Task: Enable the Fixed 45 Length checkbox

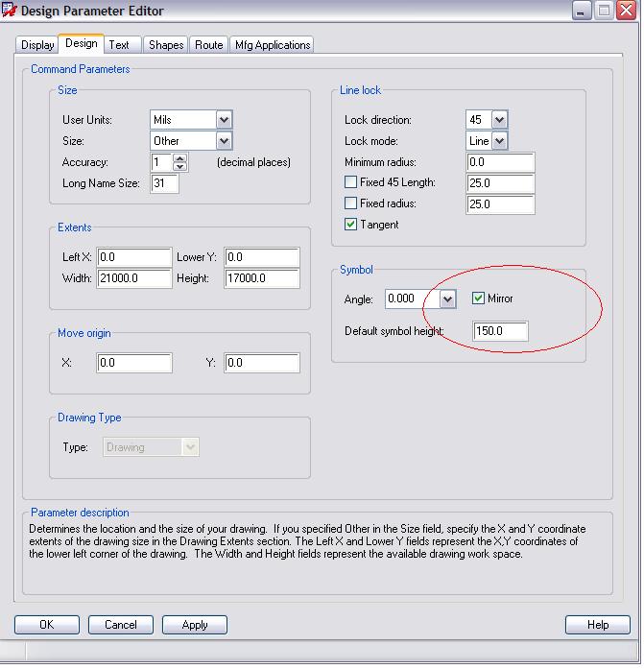Action: click(x=350, y=182)
